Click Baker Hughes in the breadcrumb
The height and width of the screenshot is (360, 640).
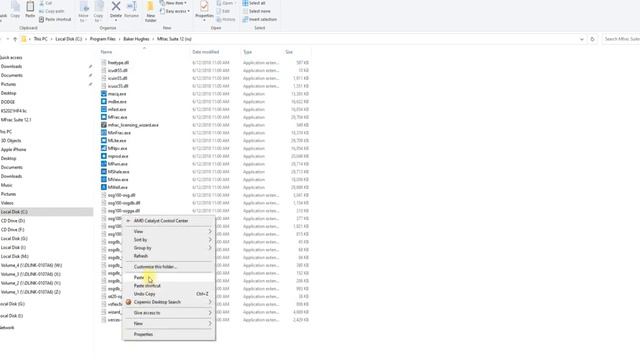pos(136,39)
